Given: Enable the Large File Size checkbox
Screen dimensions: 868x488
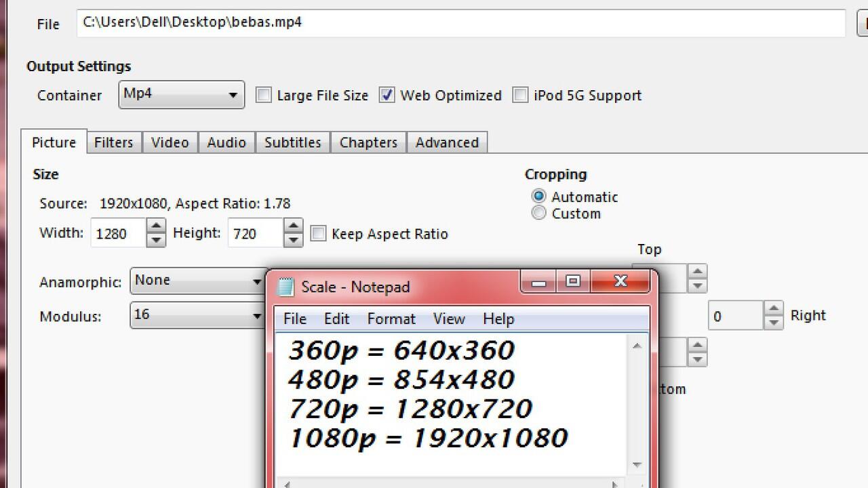Looking at the screenshot, I should pos(263,95).
